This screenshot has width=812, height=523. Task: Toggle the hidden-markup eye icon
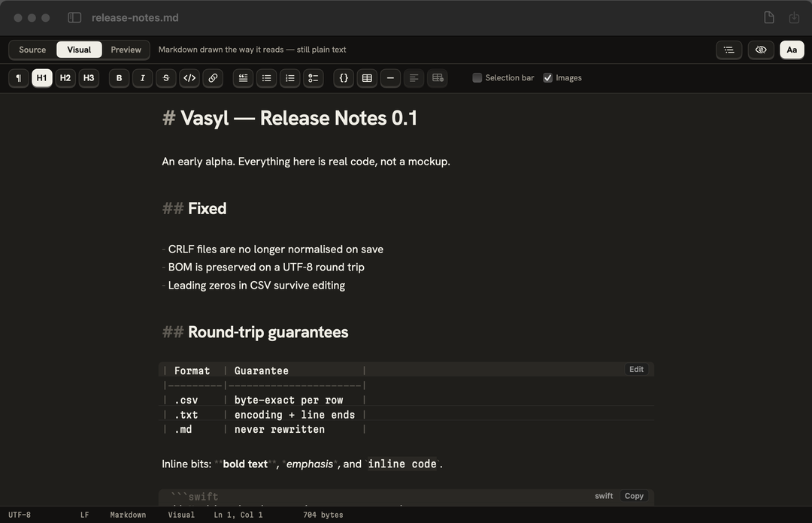tap(761, 50)
